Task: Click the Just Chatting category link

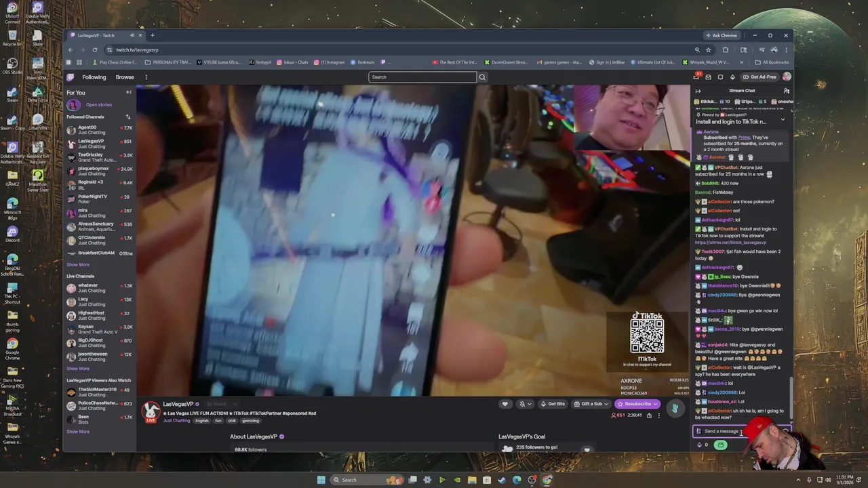Action: 176,421
